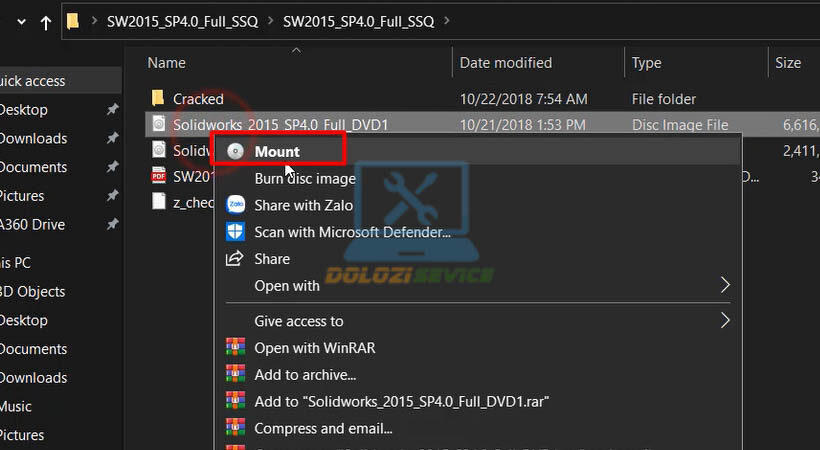
Task: Click the Microsoft Defender shield icon
Action: coord(236,232)
